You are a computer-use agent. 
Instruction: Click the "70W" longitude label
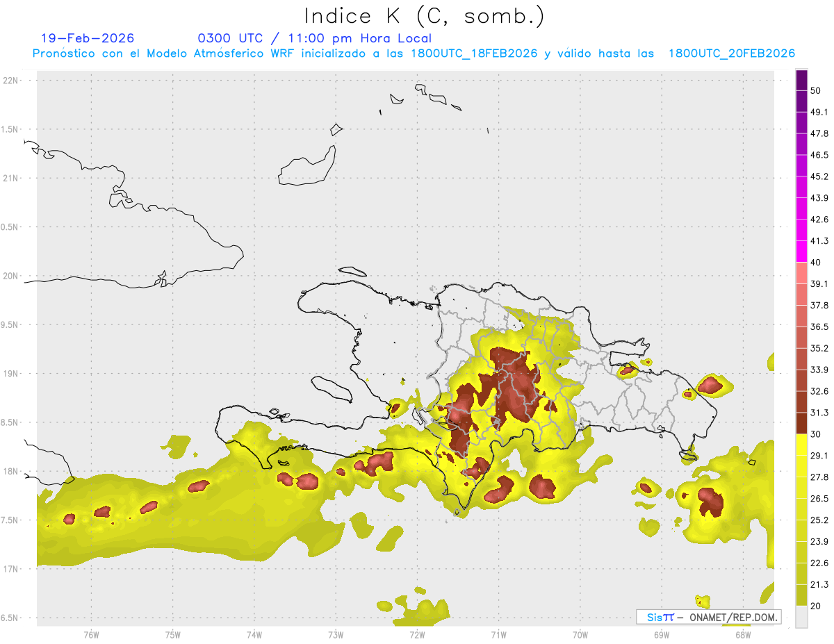(580, 634)
